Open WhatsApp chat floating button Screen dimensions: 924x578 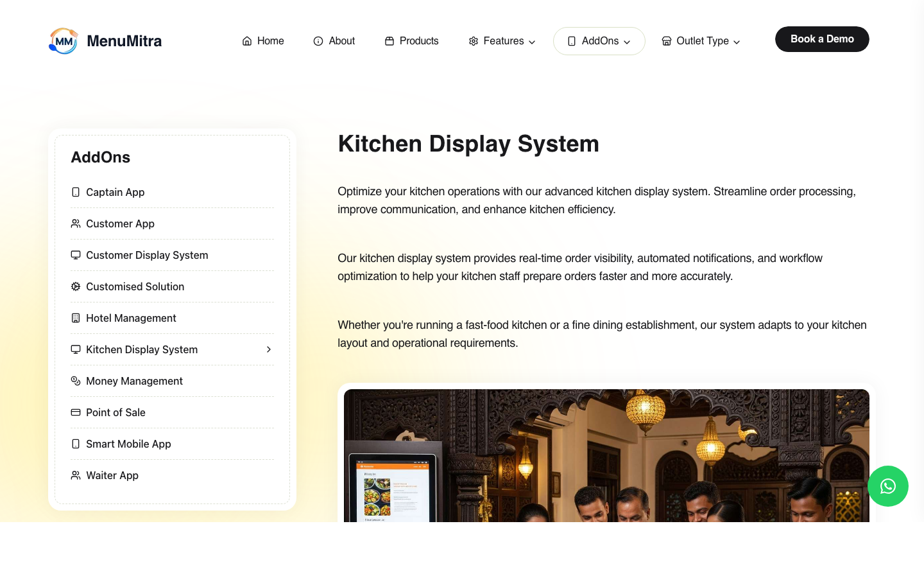887,486
